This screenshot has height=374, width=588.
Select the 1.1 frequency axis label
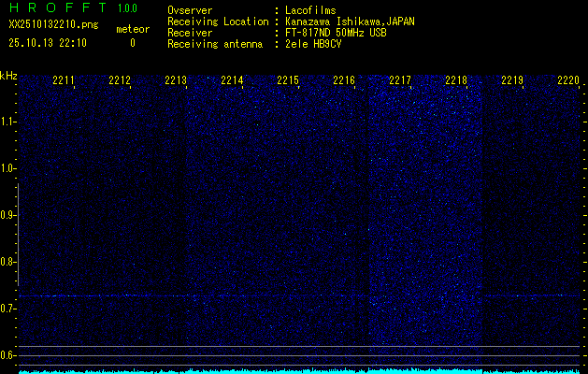coord(8,122)
